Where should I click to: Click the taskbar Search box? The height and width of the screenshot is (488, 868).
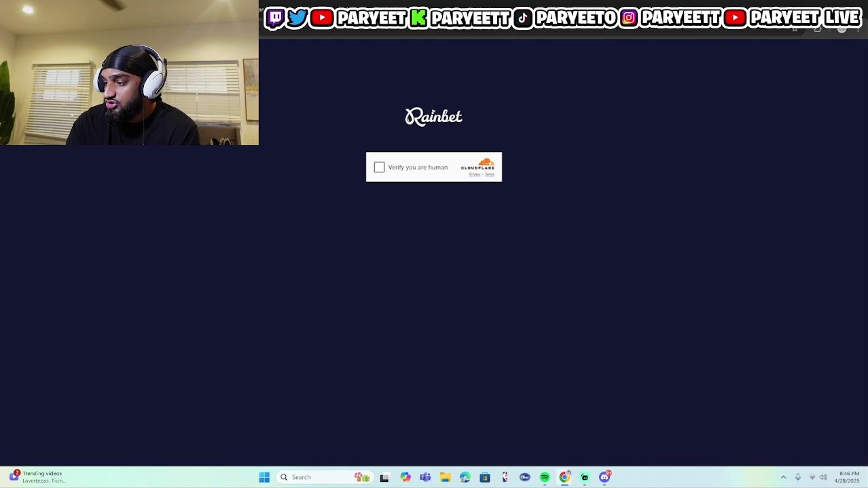coord(324,477)
